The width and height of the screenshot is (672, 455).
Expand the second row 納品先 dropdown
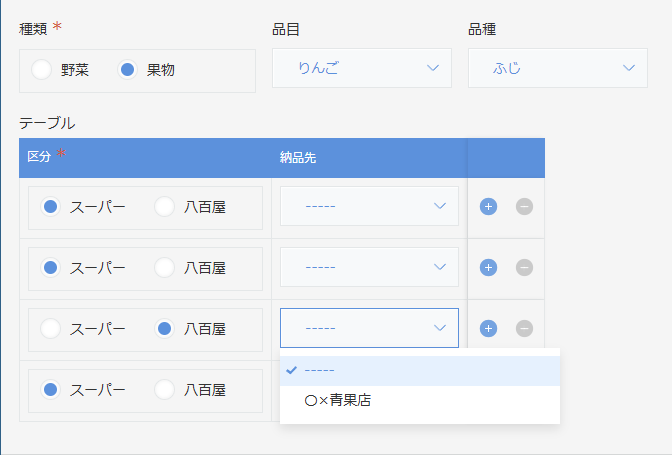tap(369, 267)
